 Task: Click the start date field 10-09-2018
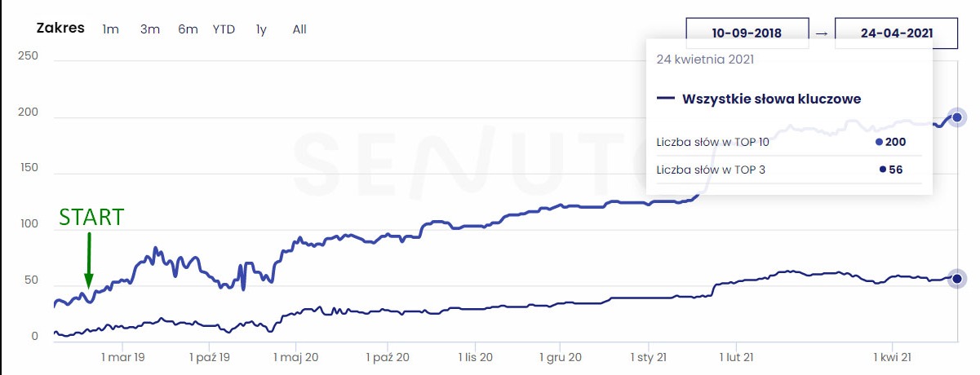click(x=747, y=33)
